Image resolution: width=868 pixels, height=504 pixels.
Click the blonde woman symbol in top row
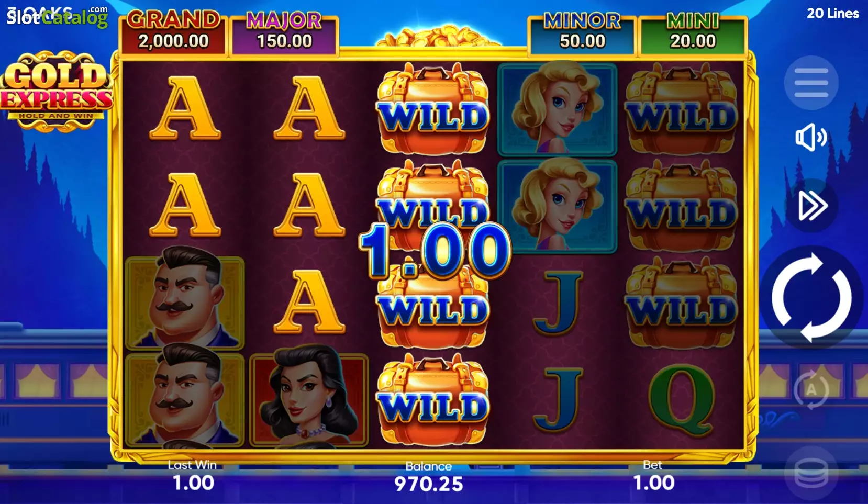click(557, 109)
